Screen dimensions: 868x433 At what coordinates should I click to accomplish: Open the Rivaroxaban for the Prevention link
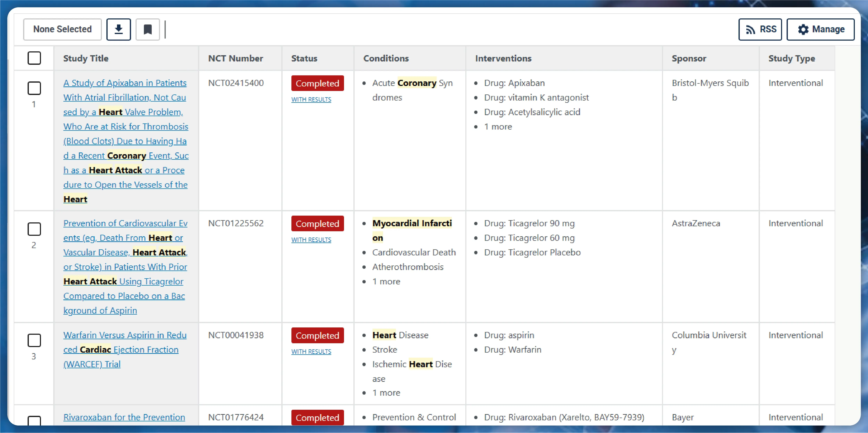pos(124,417)
